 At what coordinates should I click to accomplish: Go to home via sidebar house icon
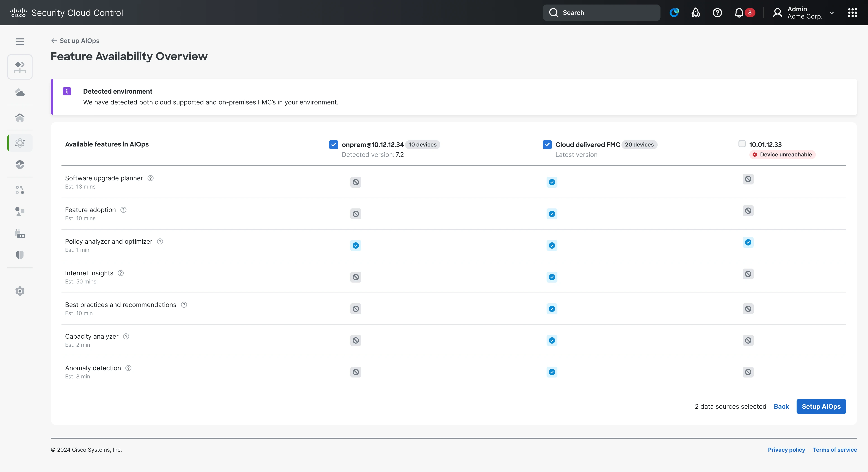click(x=20, y=117)
